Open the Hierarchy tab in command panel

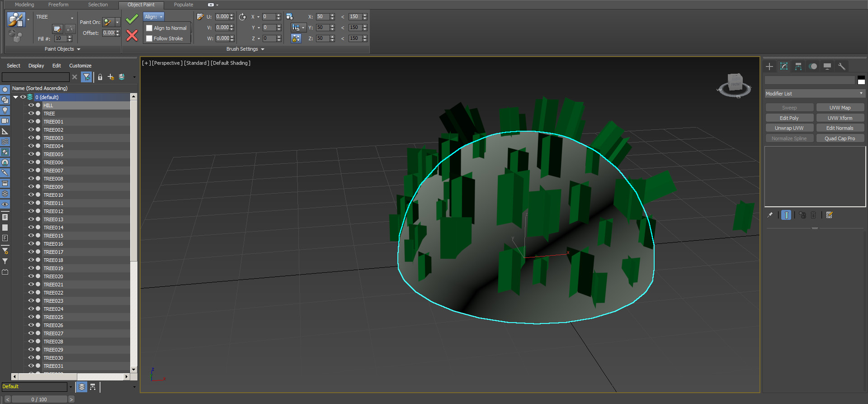[x=798, y=67]
